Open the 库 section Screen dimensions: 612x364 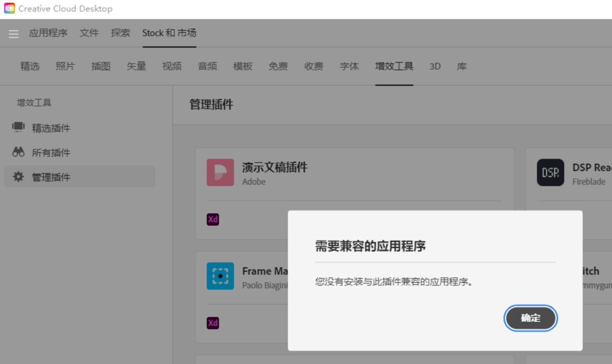click(462, 66)
